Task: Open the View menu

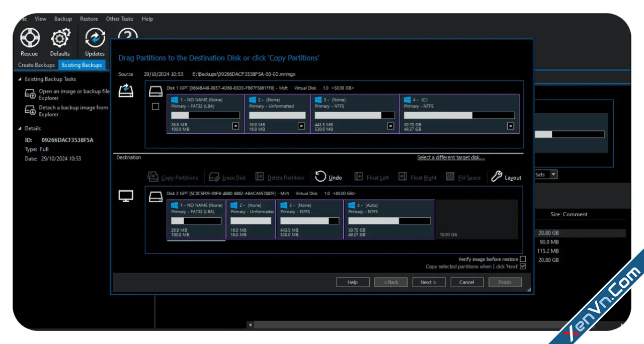Action: pyautogui.click(x=40, y=19)
